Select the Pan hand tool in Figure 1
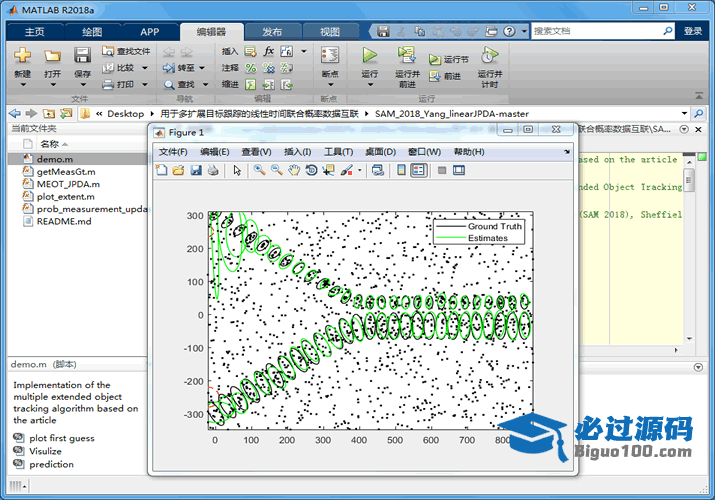Image resolution: width=715 pixels, height=500 pixels. (x=294, y=170)
